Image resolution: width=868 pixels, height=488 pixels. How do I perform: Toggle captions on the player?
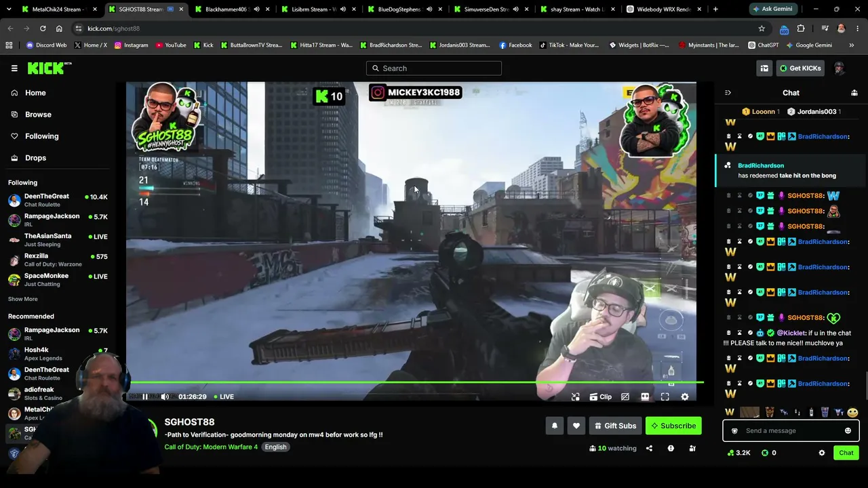point(625,396)
